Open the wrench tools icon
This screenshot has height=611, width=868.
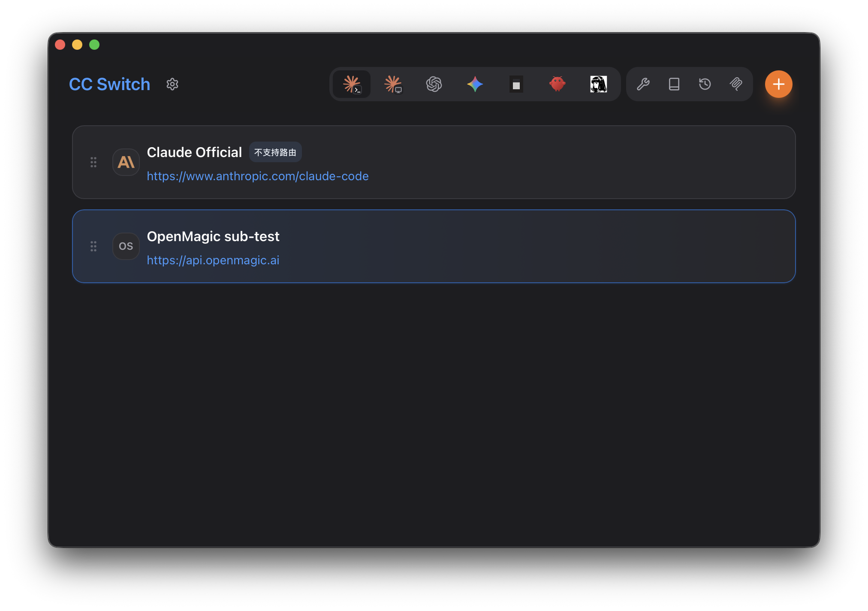pos(643,84)
